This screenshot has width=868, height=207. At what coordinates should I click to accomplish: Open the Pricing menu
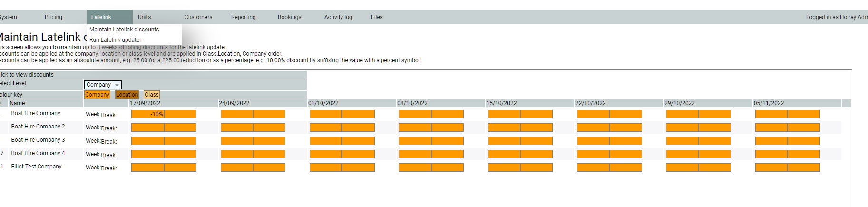[53, 17]
